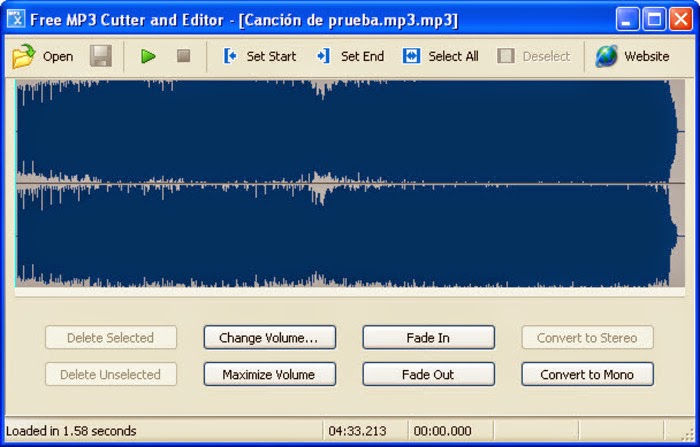Click the Maximize Volume button
This screenshot has height=447, width=700.
click(270, 374)
